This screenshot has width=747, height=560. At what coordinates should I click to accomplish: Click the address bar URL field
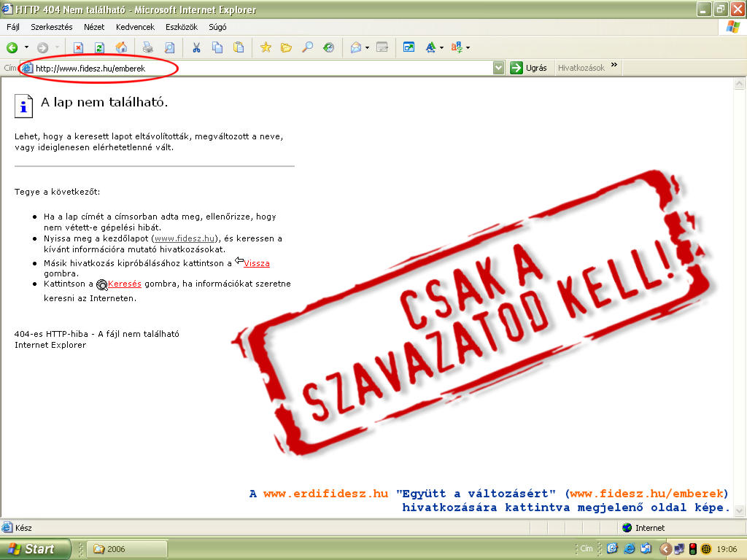(x=263, y=69)
